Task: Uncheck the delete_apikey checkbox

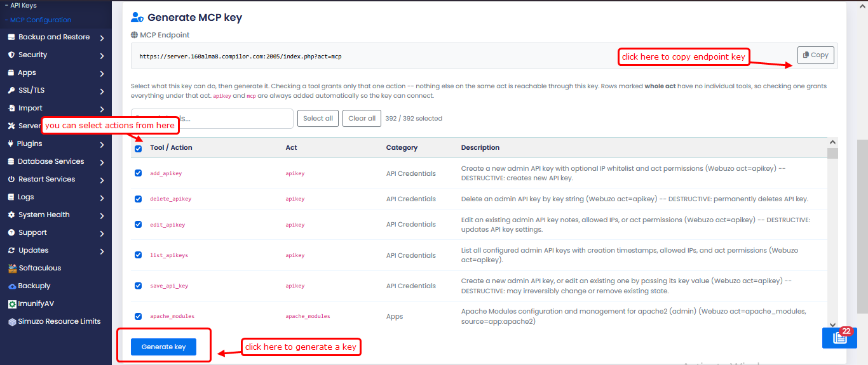Action: point(138,199)
